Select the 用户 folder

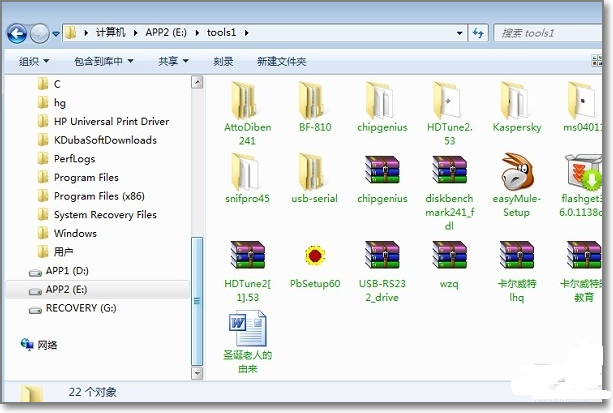coord(56,251)
